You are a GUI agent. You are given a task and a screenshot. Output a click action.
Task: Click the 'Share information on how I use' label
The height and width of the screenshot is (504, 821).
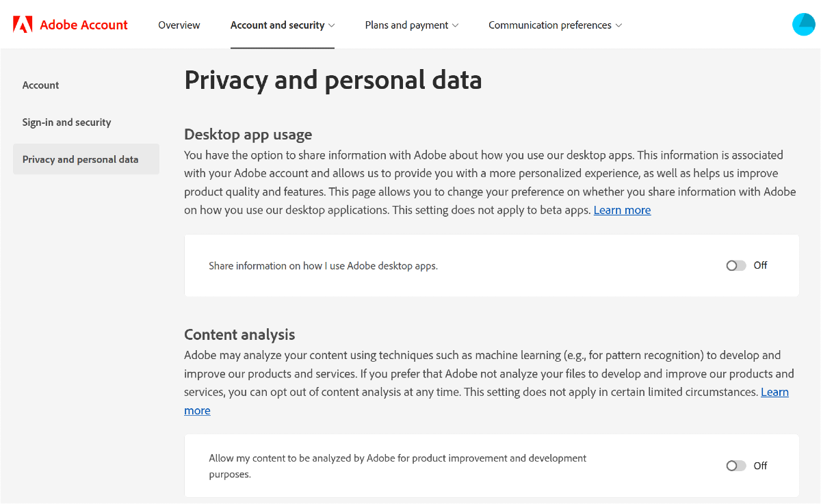click(323, 266)
